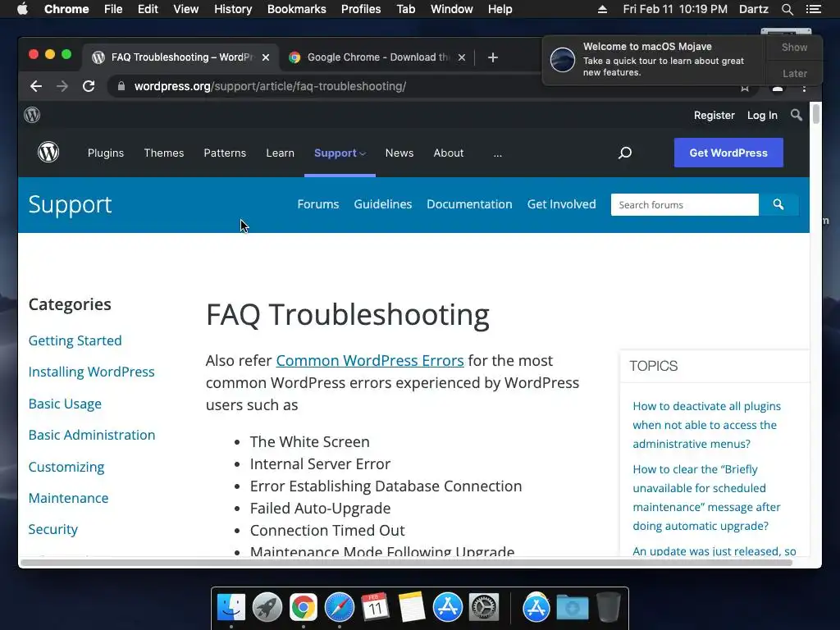The image size is (840, 630).
Task: Open the Apple menu
Action: coord(22,9)
